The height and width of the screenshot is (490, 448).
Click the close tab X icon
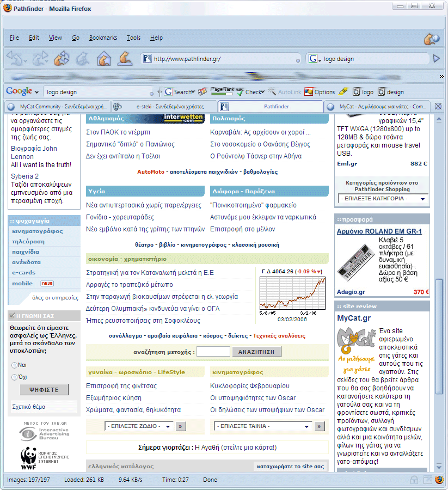pos(438,106)
